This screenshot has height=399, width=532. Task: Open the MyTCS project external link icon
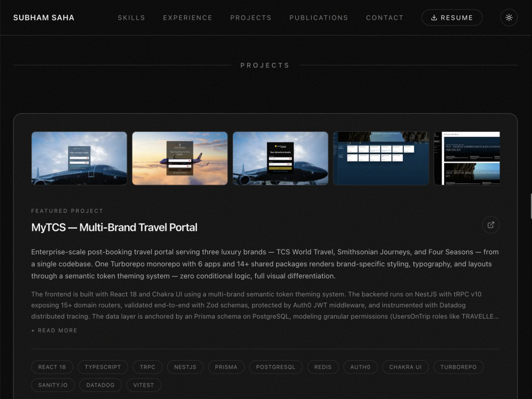click(x=491, y=225)
